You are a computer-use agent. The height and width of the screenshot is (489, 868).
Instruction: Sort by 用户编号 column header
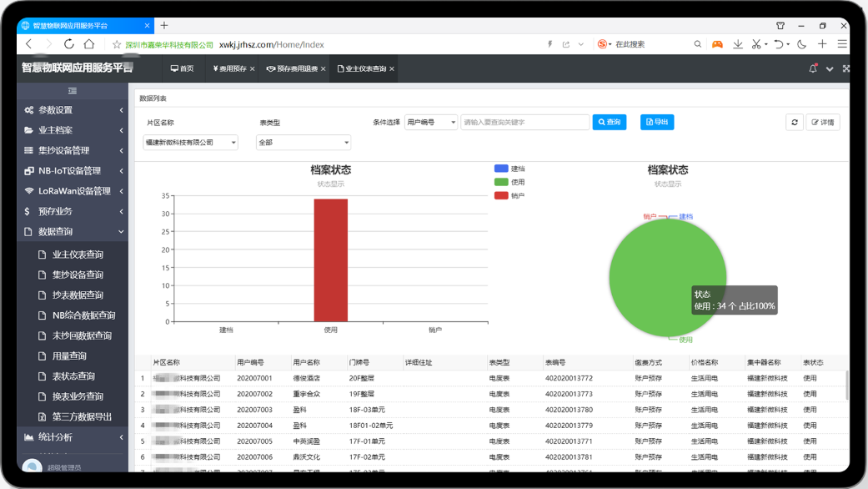(250, 363)
